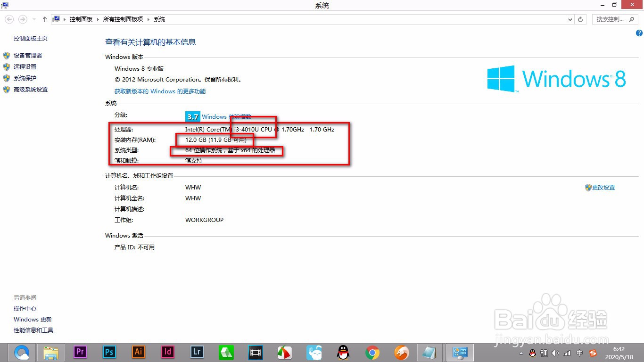
Task: Click the 12.0 GB (11.9 GB 可用) value
Action: [216, 140]
